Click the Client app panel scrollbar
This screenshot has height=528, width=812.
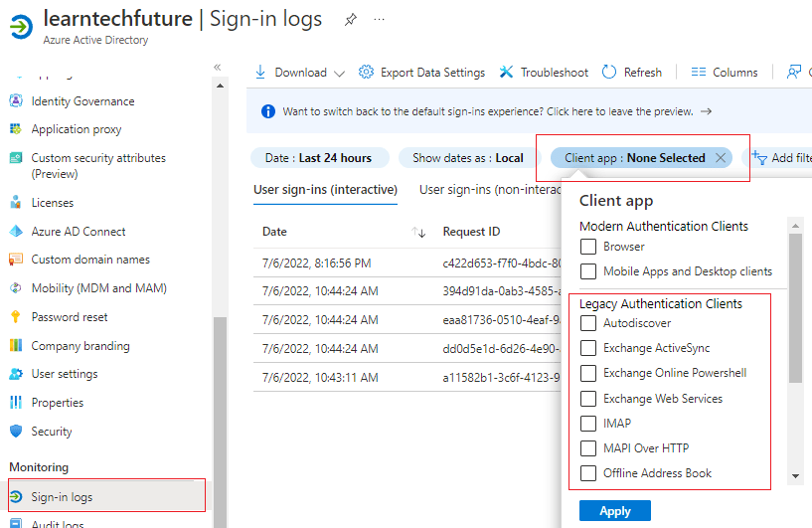(x=795, y=308)
